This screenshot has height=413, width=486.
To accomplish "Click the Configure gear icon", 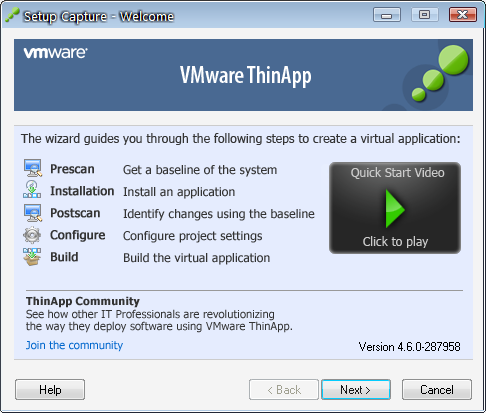I will (x=32, y=235).
